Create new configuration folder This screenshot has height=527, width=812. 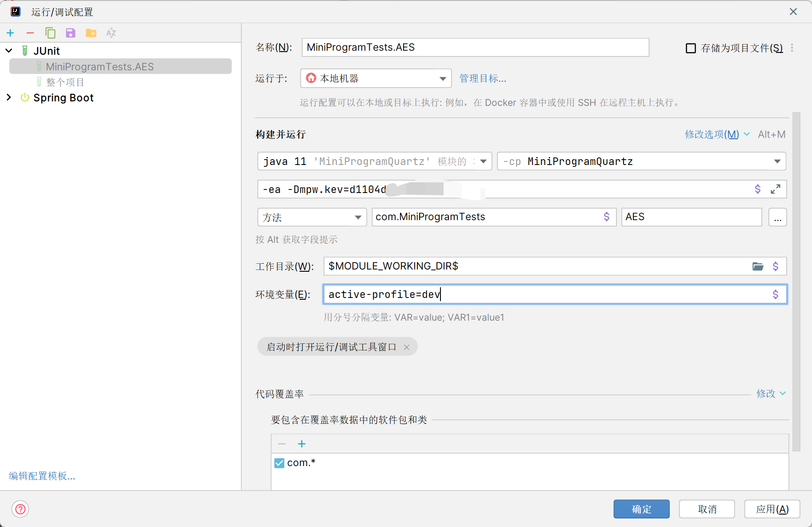coord(91,33)
